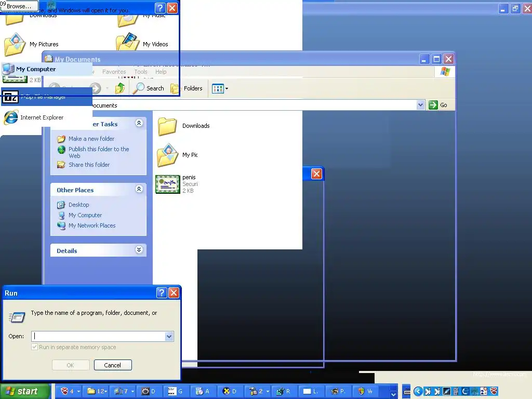Collapse the Other Places panel
Image resolution: width=532 pixels, height=399 pixels.
point(139,189)
